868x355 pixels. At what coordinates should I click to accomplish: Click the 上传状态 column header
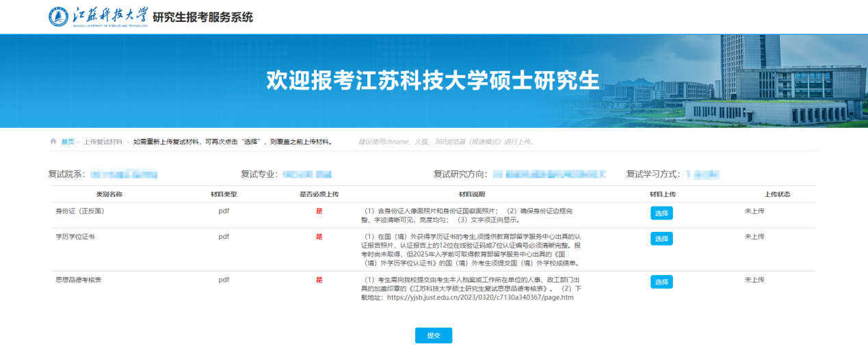777,194
